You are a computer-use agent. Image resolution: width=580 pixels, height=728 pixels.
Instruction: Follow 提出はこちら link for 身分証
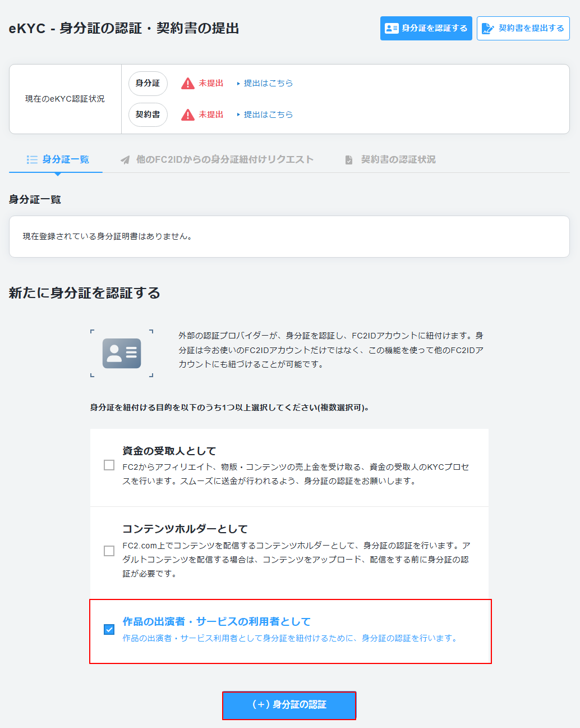268,83
